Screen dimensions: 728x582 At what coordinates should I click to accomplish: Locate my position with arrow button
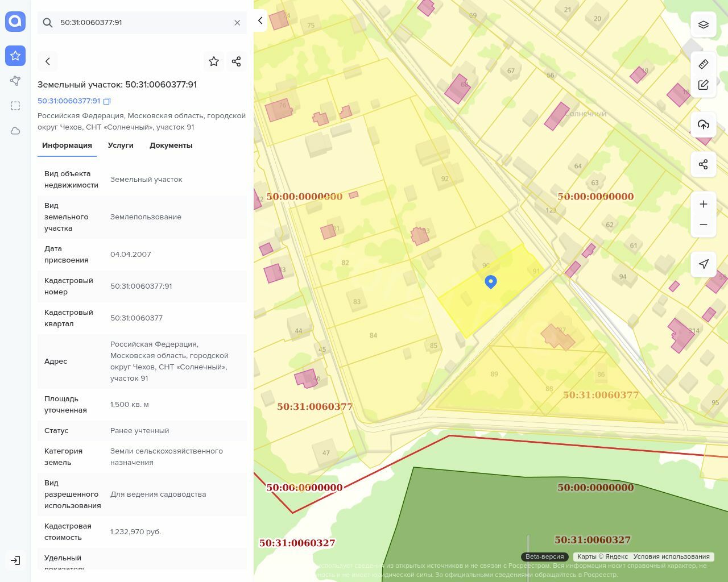point(704,264)
